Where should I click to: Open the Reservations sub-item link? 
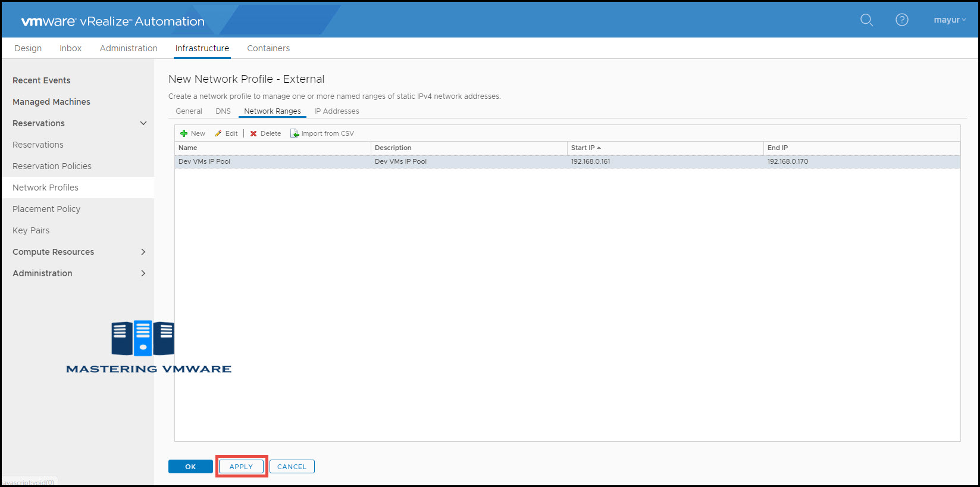click(37, 145)
